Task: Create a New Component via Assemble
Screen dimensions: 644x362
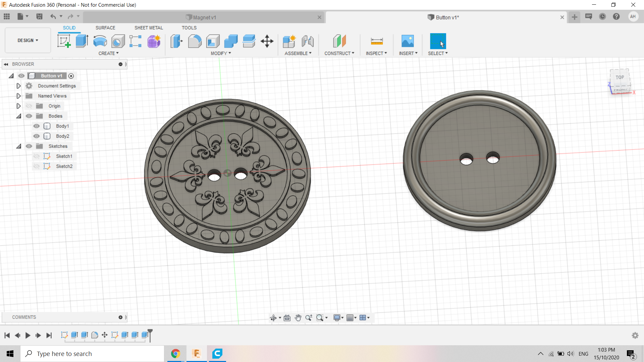Action: [x=289, y=41]
